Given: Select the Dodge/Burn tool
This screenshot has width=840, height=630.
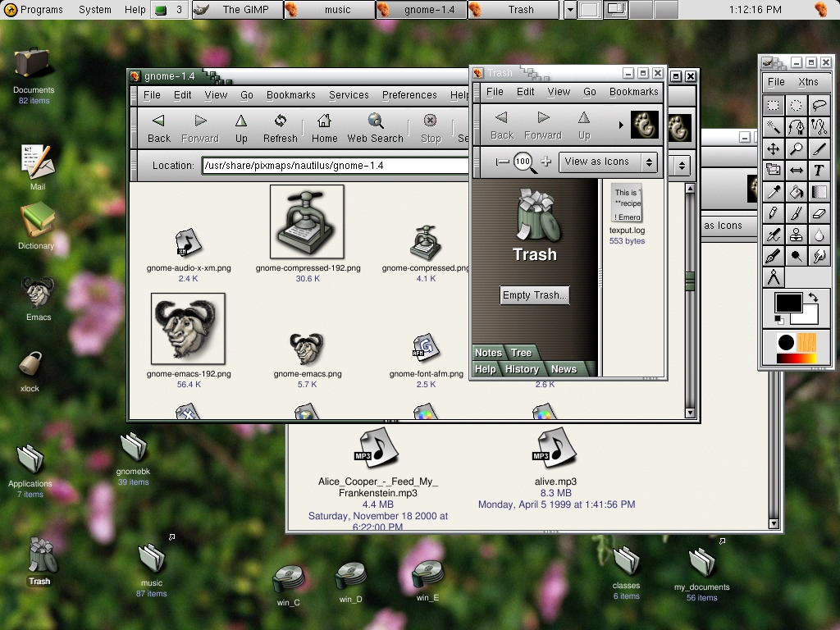Looking at the screenshot, I should [796, 256].
